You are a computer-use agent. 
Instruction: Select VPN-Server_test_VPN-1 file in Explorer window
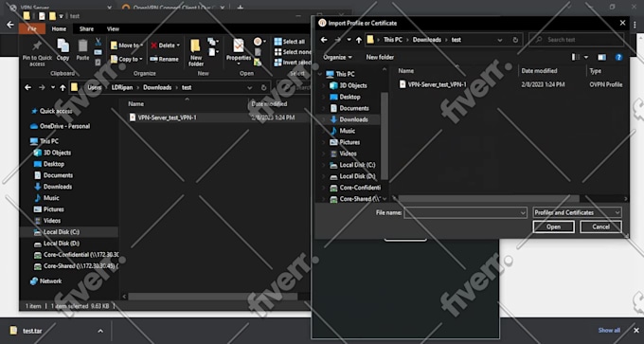tap(167, 118)
